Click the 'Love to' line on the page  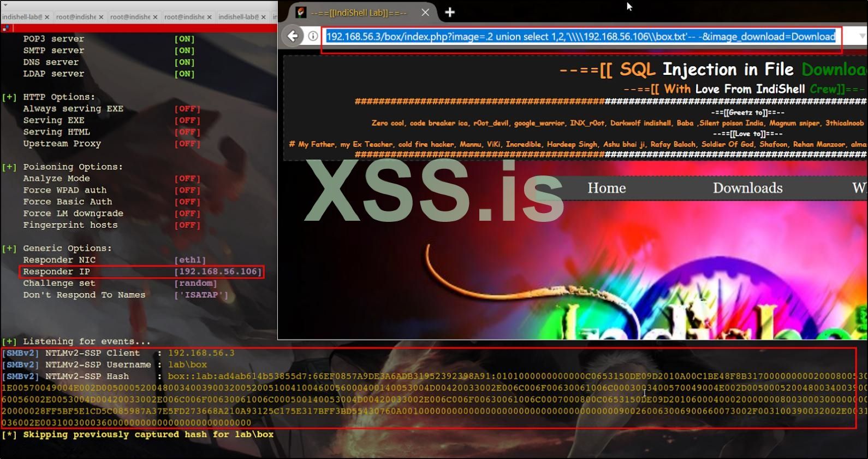[x=748, y=134]
